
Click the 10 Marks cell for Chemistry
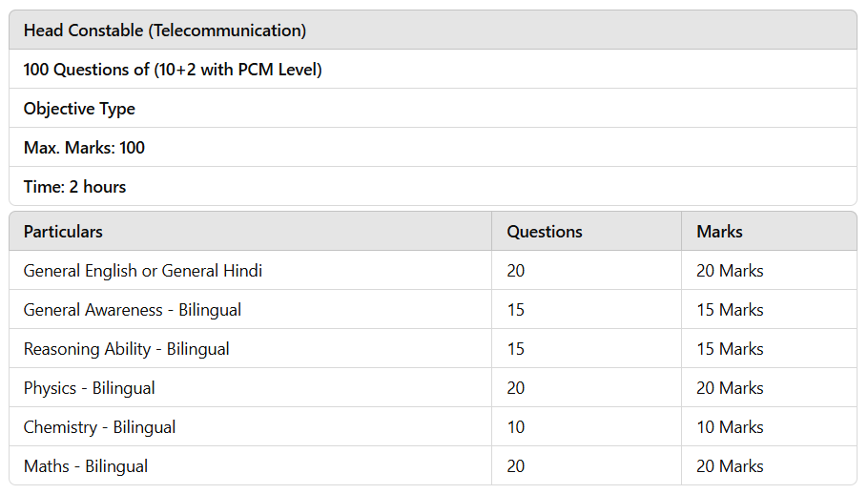[769, 427]
